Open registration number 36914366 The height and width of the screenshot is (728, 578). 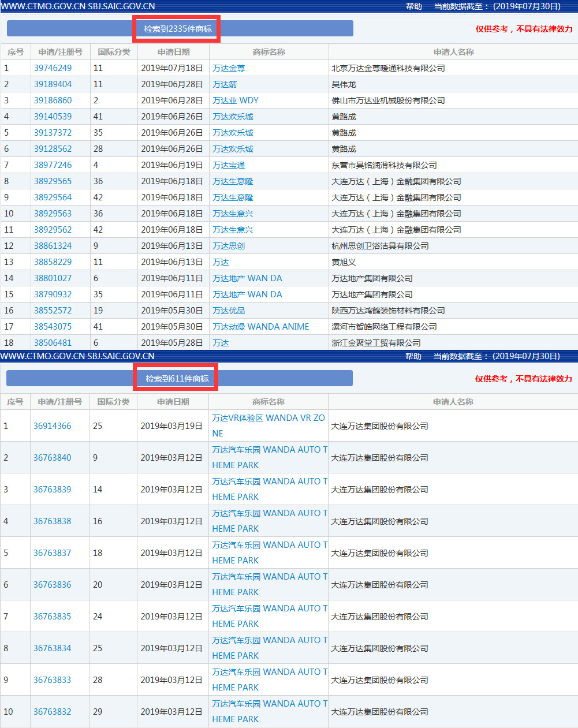(52, 426)
